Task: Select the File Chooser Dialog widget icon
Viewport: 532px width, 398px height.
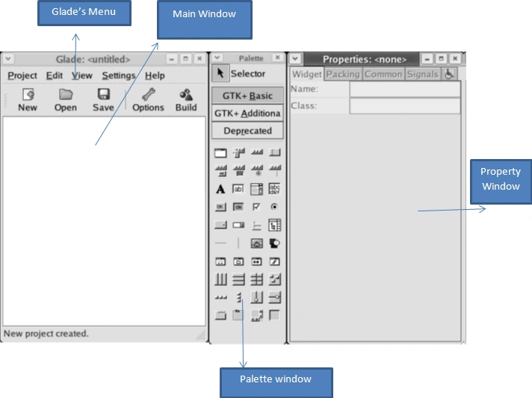Action: 238,261
